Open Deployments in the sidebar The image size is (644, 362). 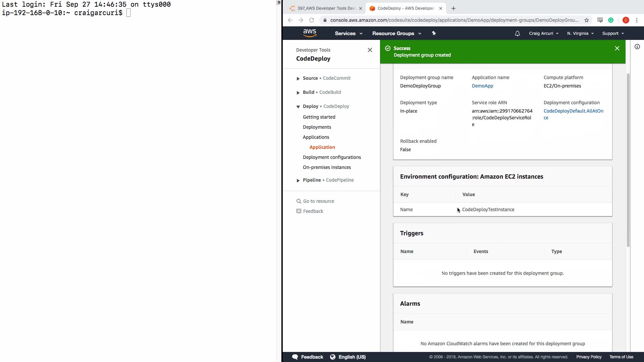point(317,127)
